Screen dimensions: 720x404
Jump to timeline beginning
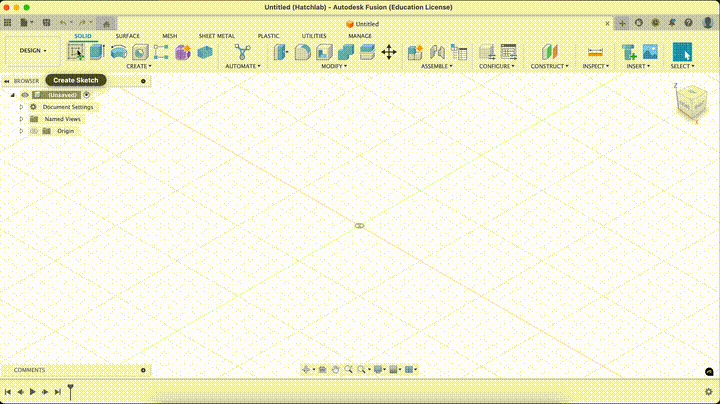(x=8, y=392)
